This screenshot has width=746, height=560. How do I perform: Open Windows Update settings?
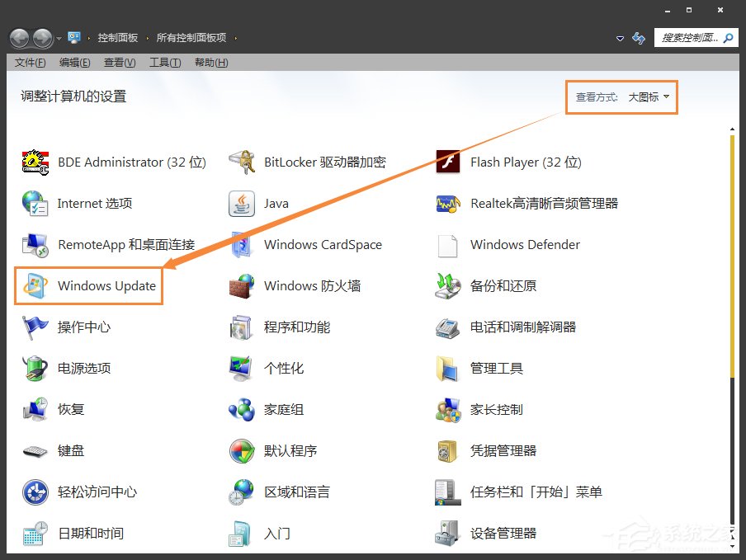click(x=107, y=285)
